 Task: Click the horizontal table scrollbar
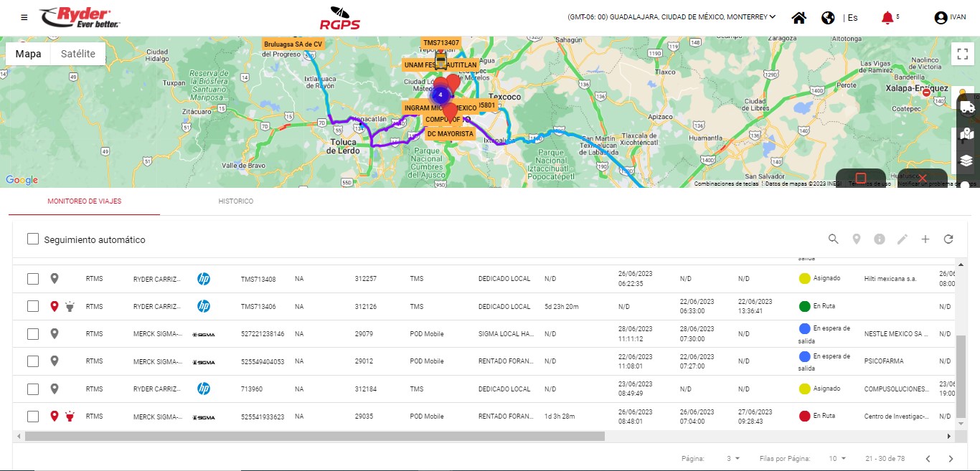[314, 436]
